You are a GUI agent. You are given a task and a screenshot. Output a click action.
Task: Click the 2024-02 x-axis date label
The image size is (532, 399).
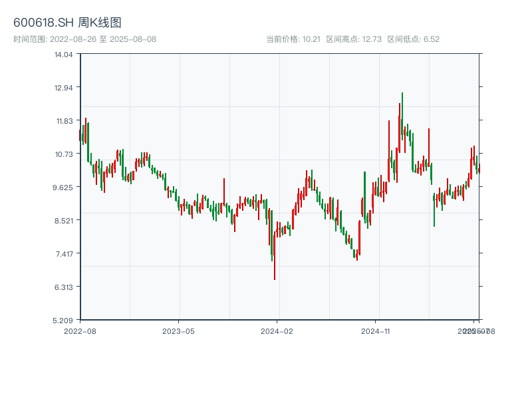[x=277, y=331]
